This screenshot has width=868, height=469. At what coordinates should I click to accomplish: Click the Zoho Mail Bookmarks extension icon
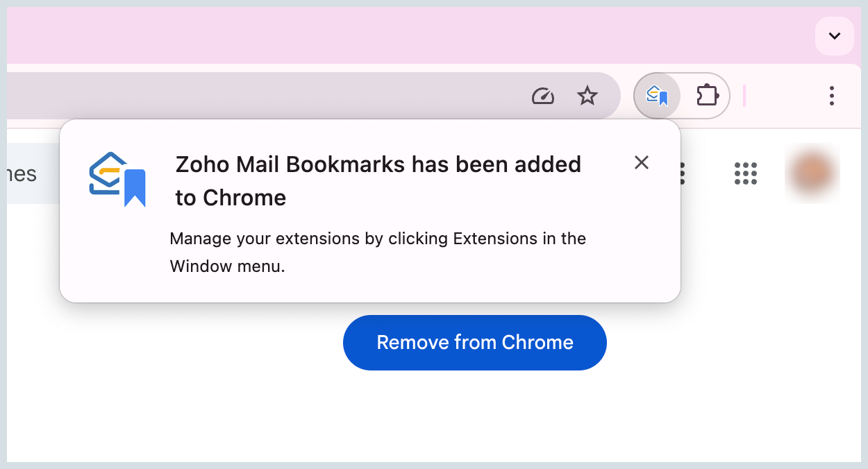tap(657, 96)
